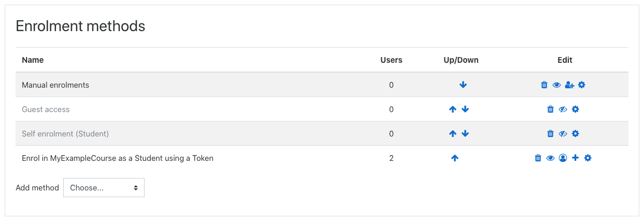
Task: Open Manual enrolments enrol users icon
Action: (x=569, y=85)
